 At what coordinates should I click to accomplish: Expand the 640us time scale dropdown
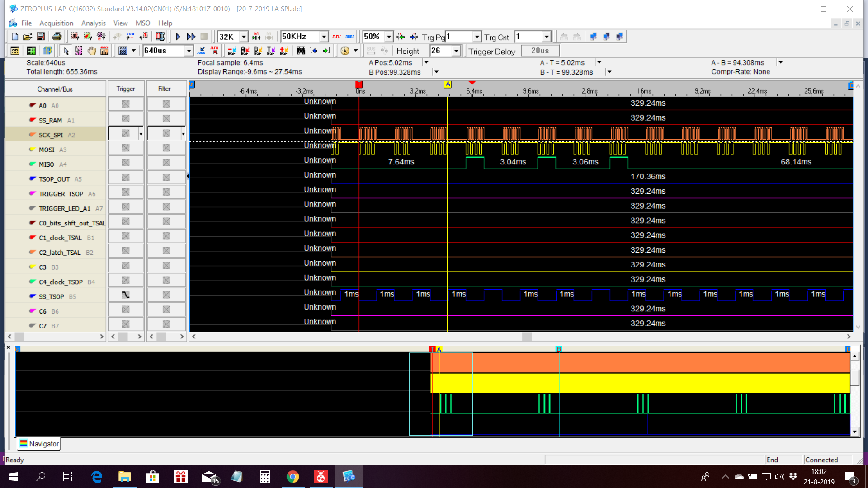(x=189, y=51)
